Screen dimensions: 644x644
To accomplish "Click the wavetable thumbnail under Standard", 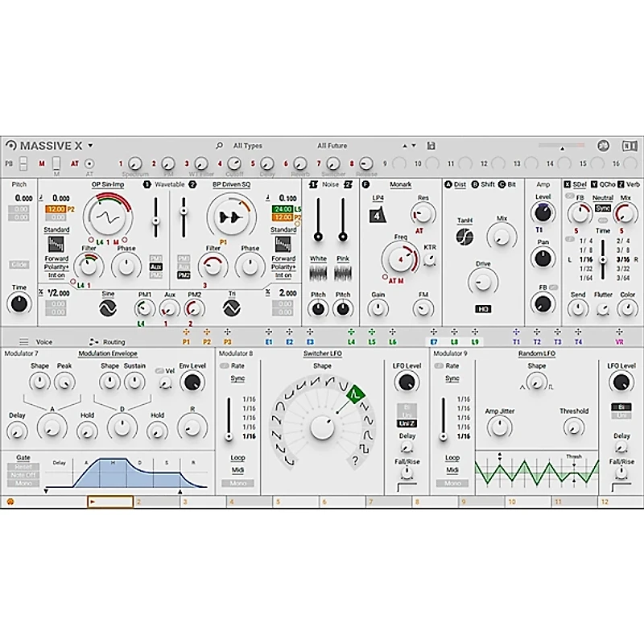I will [x=56, y=244].
